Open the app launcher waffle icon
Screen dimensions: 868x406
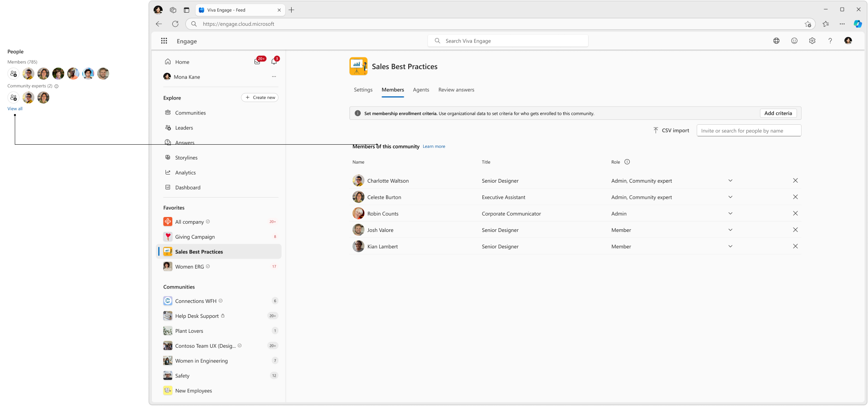[x=164, y=41]
